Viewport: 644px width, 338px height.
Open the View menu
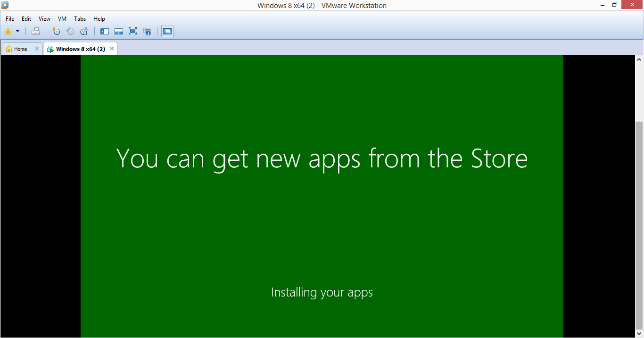pos(44,19)
